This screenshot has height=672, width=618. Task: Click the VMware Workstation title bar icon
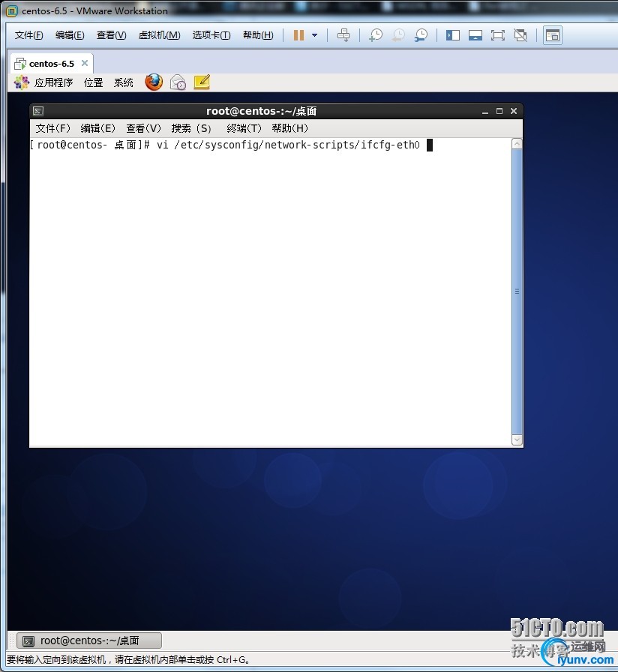12,11
